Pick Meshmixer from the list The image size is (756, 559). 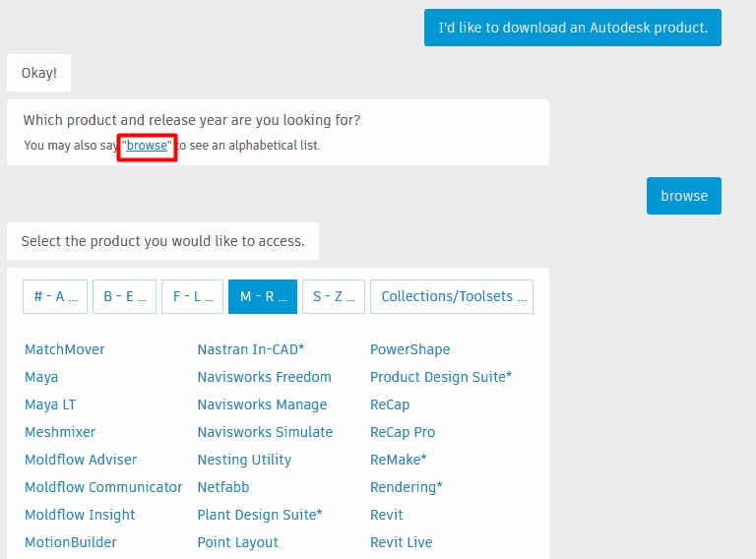[x=60, y=432]
